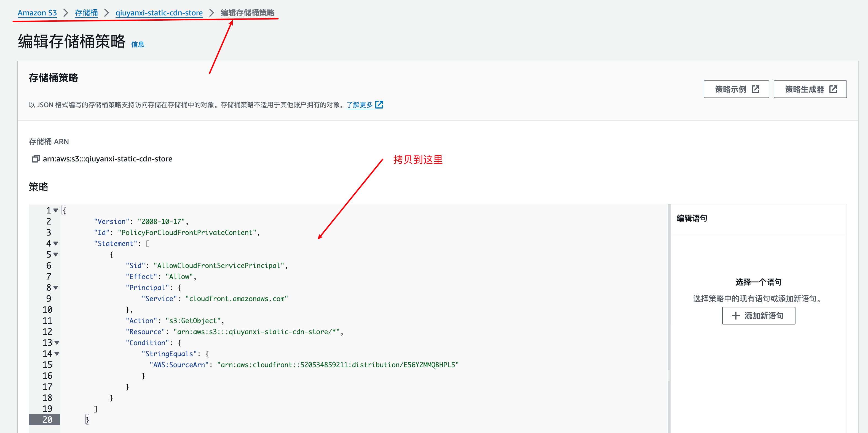Screen dimensions: 868x433
Task: Click the Action value "s3:GetObject"
Action: coord(193,321)
